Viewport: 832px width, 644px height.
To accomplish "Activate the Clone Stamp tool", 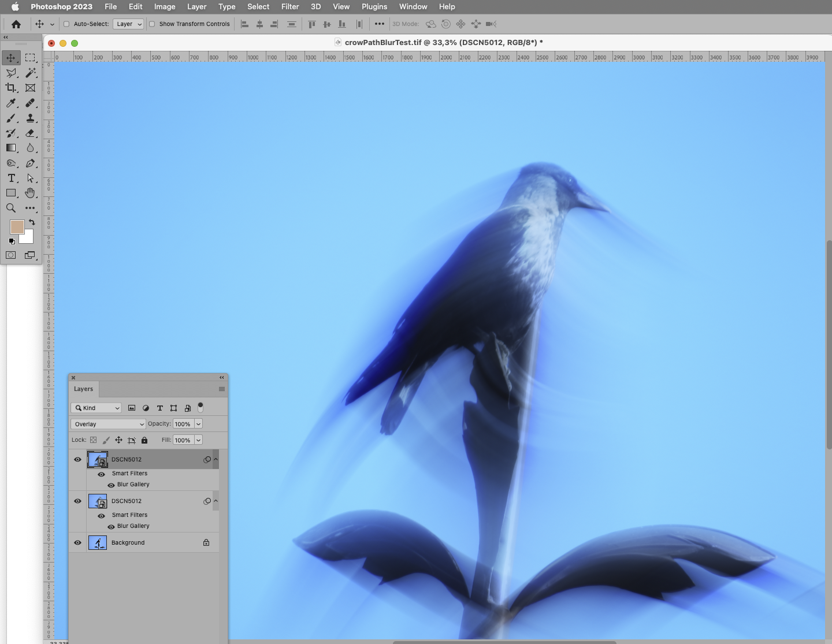I will [31, 119].
